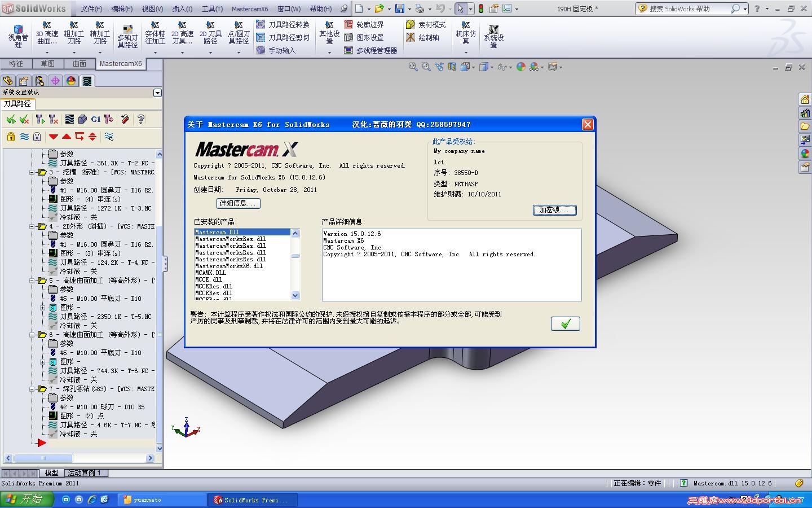Viewport: 812px width, 508px height.
Task: Save the document with the floppy icon
Action: coord(400,8)
